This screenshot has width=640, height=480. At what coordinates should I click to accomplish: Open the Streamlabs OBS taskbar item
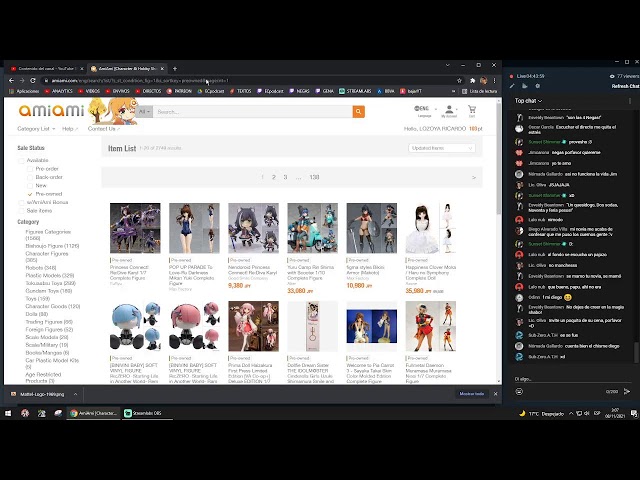coord(146,413)
